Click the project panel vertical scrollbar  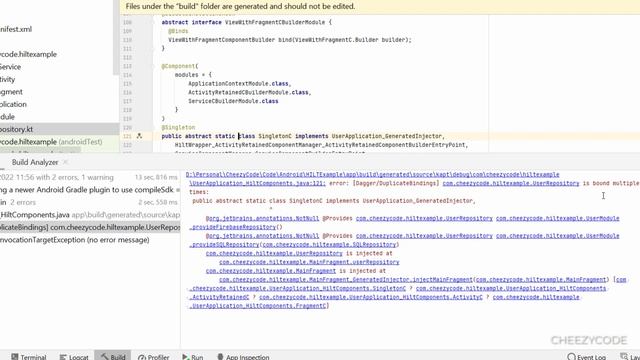(x=116, y=38)
